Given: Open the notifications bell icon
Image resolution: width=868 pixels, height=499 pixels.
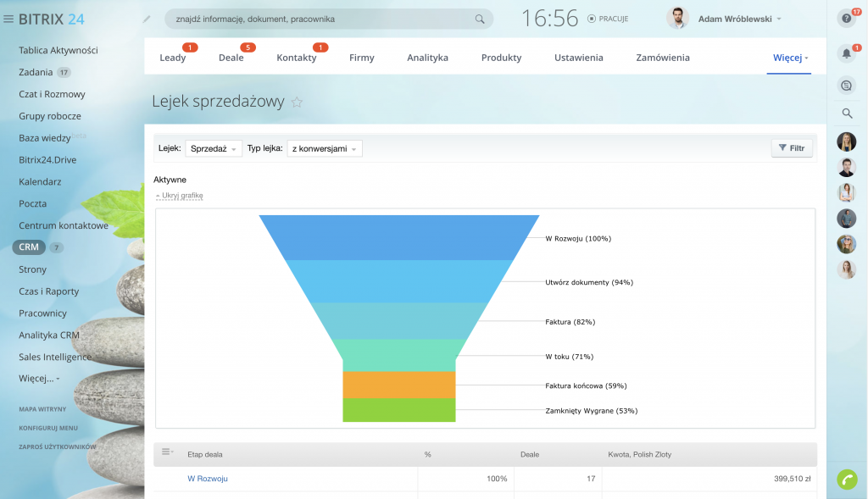Looking at the screenshot, I should (x=846, y=54).
